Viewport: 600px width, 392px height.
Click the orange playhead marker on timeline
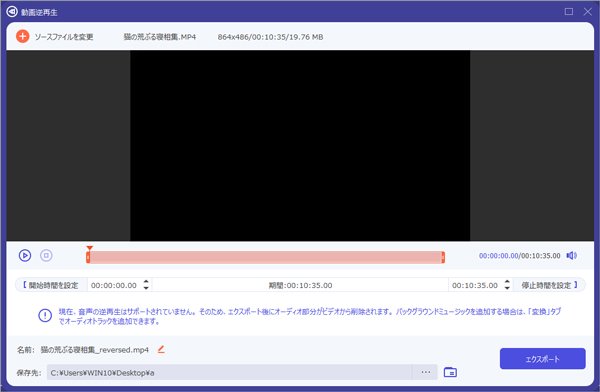(x=89, y=248)
